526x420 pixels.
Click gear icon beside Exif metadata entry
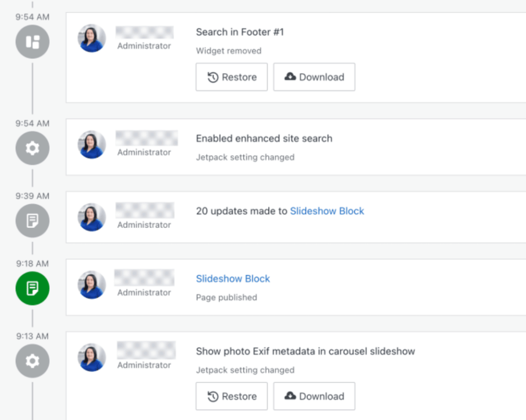(x=32, y=361)
